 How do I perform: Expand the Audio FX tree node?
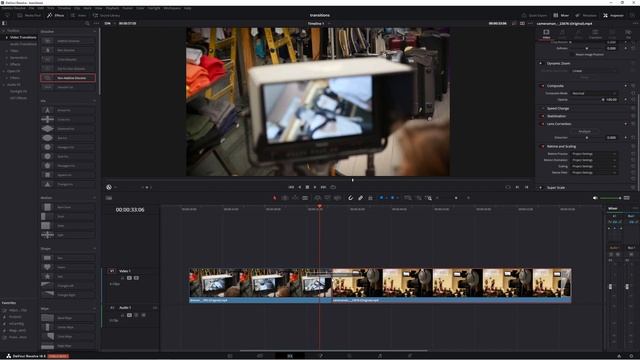click(4, 84)
